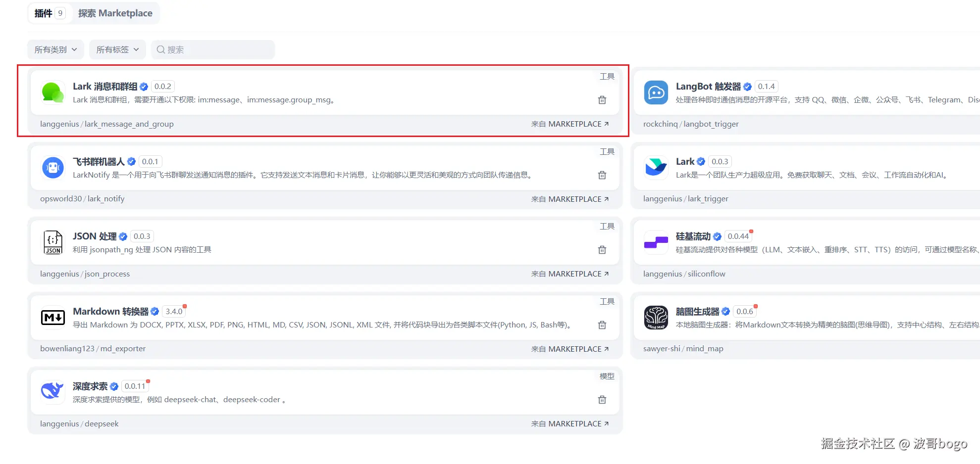Viewport: 980px width, 464px height.
Task: Open the 探索 Marketplace tab
Action: pyautogui.click(x=115, y=13)
